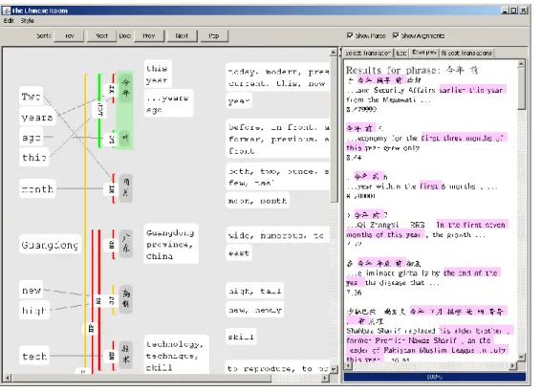The height and width of the screenshot is (392, 541).
Task: Click the results panel's vertical scrollbar thumb
Action: point(521,89)
